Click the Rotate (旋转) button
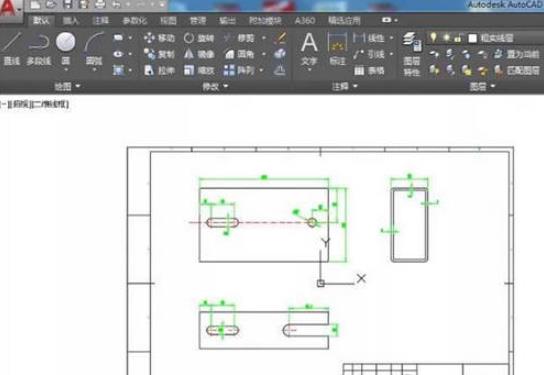The width and height of the screenshot is (544, 375). (199, 37)
